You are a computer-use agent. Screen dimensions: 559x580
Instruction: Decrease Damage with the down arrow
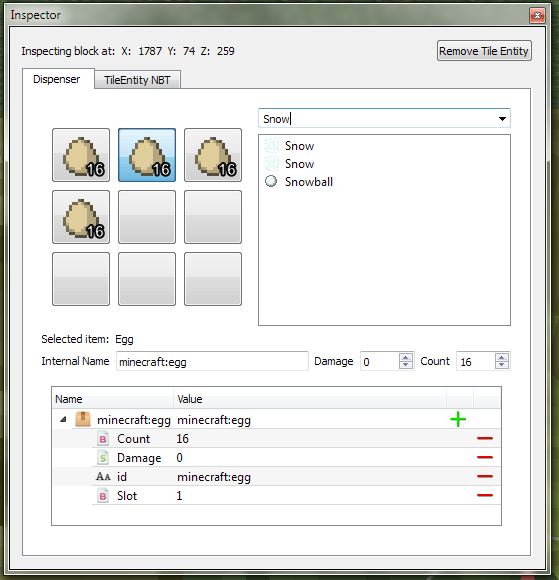click(406, 365)
